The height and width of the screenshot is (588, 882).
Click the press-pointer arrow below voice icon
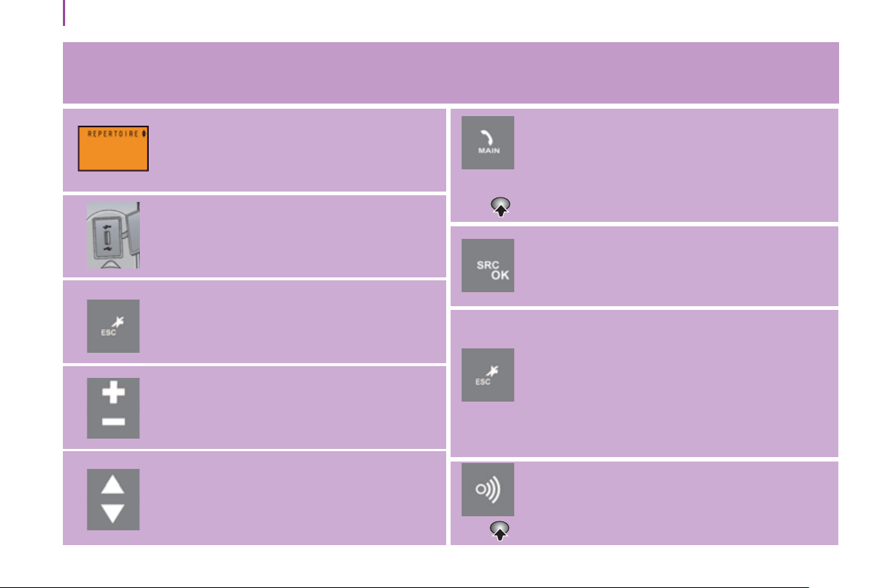499,530
